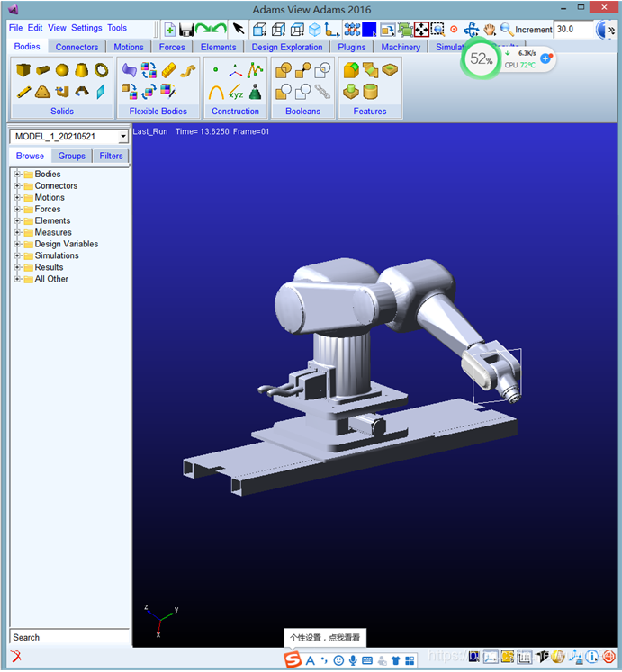This screenshot has height=672, width=622.
Task: Open the Settings menu
Action: tap(86, 28)
